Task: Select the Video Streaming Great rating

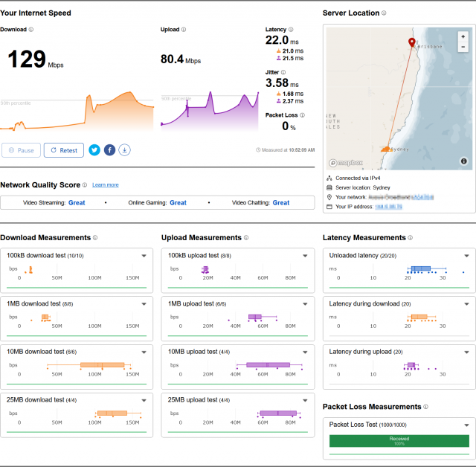Action: pos(77,203)
